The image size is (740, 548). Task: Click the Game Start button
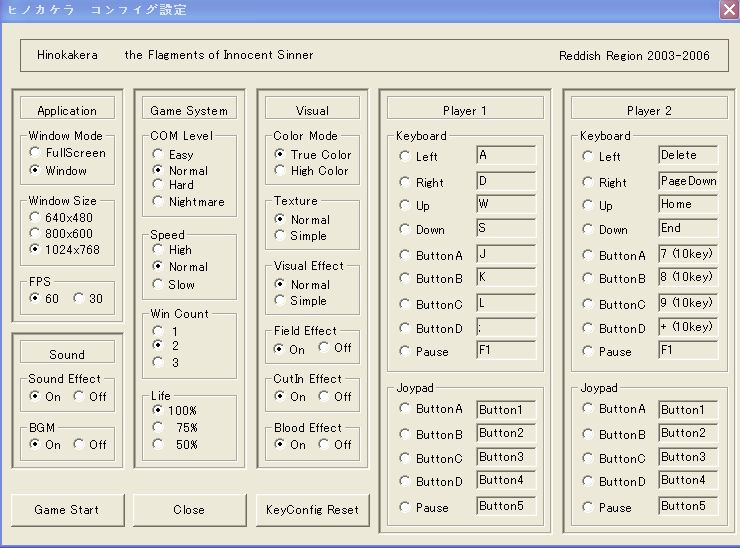pyautogui.click(x=67, y=510)
